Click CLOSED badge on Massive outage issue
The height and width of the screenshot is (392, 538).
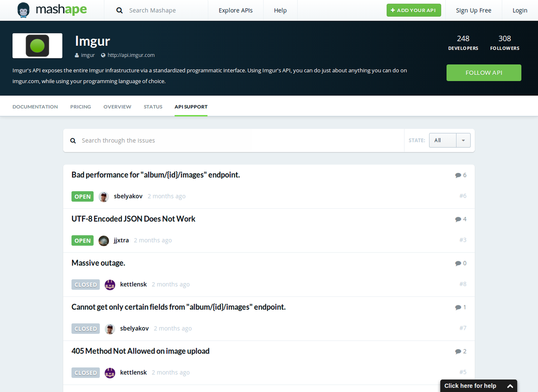[85, 284]
